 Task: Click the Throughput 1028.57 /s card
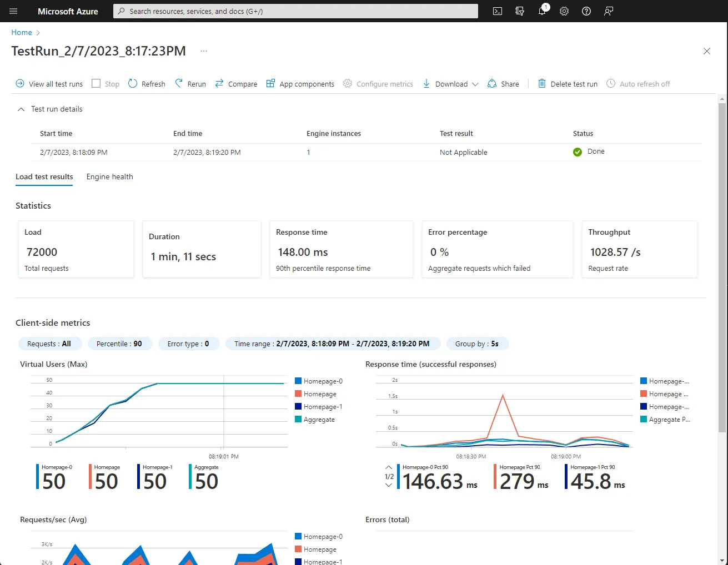640,249
